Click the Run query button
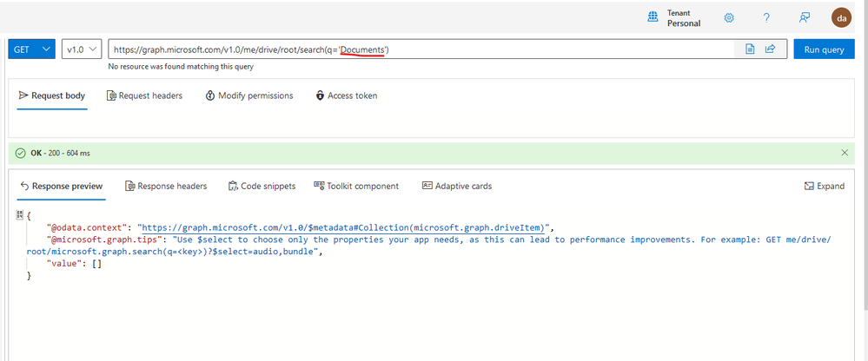 824,49
